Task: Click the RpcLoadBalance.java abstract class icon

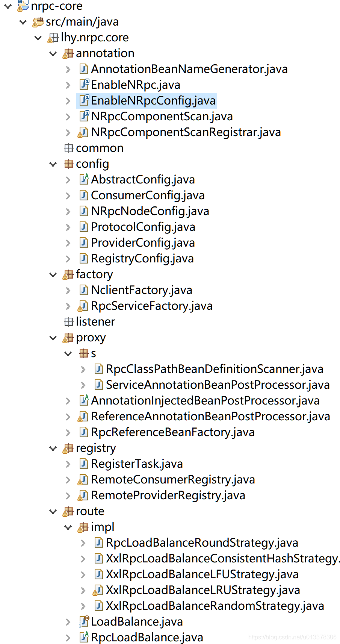Action: click(84, 638)
